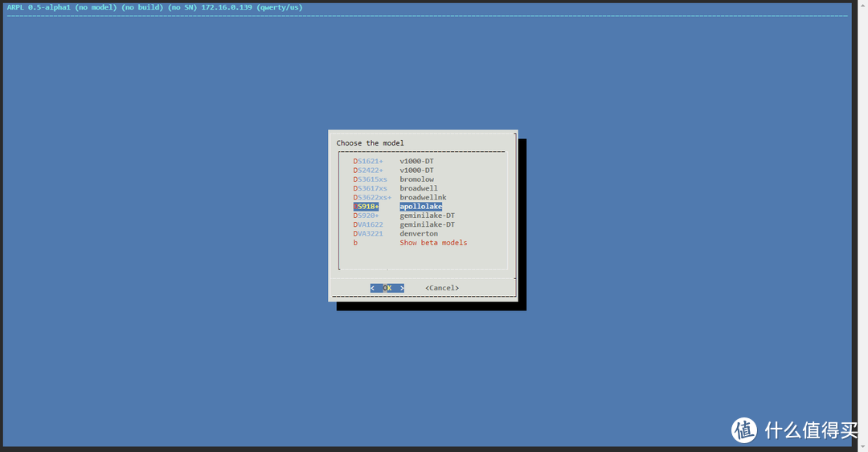Select the DS1621+ model entry

(x=394, y=161)
